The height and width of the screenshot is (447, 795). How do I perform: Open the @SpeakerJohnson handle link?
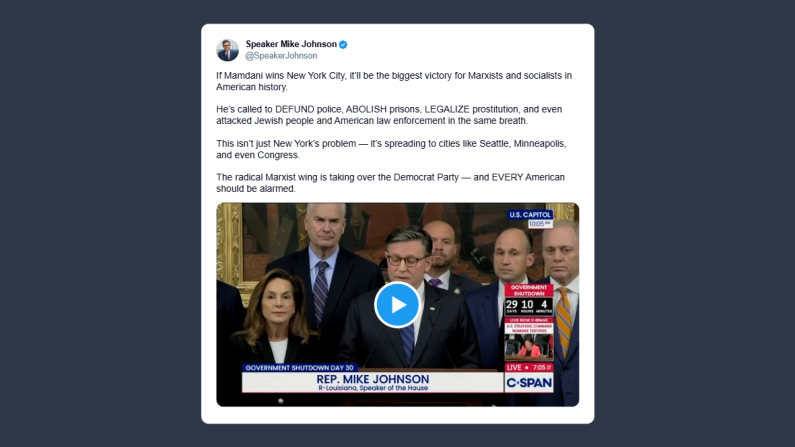coord(281,56)
